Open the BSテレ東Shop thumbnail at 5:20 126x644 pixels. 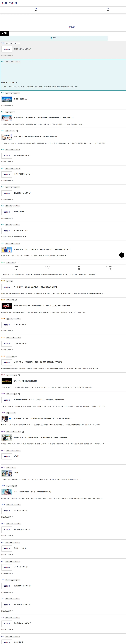7,99
